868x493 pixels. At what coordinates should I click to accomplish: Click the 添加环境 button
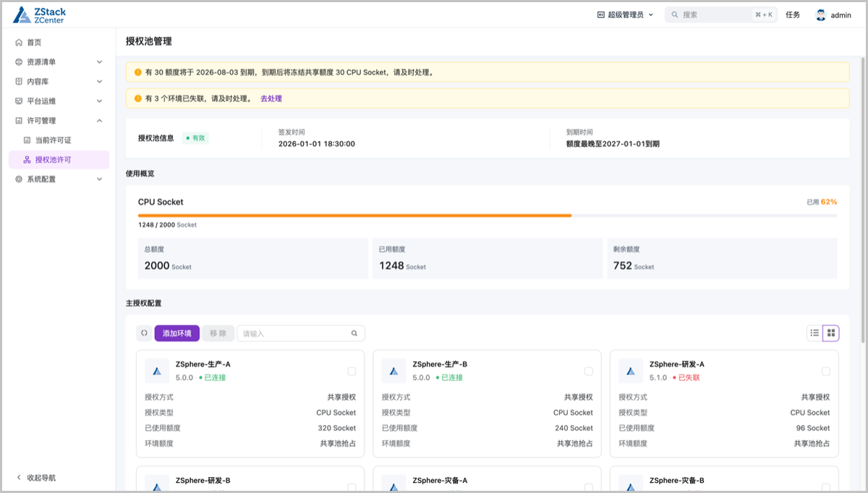[x=177, y=333]
